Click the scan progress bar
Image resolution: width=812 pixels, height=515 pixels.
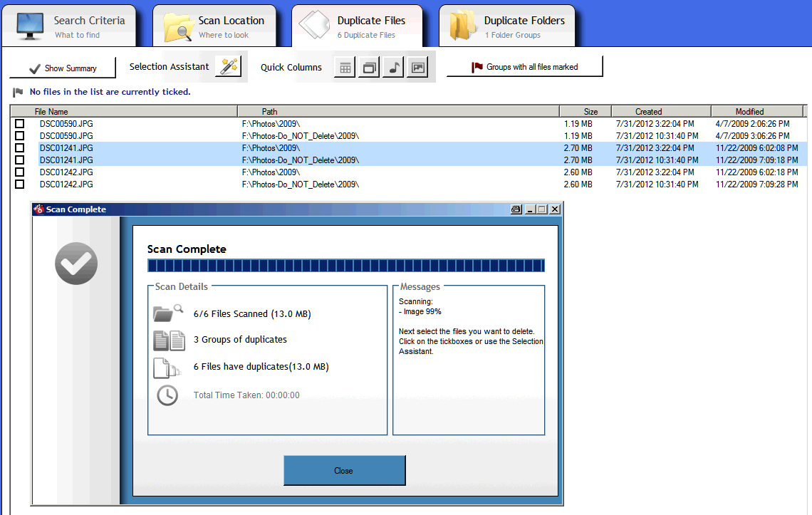pos(345,266)
